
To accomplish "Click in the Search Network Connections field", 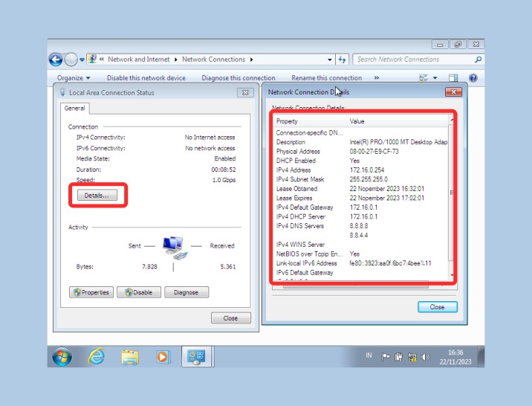I will pos(412,59).
